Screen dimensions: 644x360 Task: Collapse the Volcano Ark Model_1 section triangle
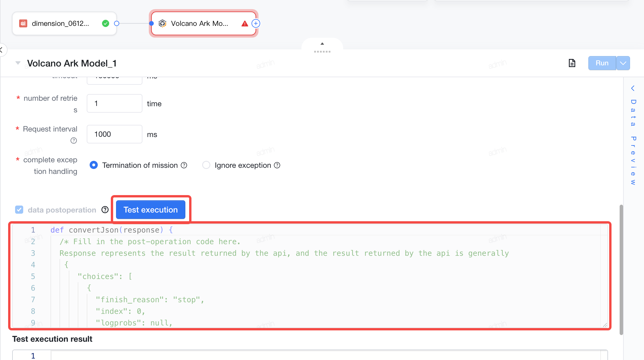(x=18, y=63)
